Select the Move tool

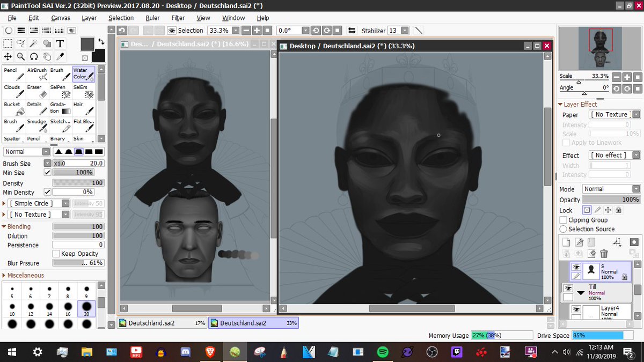[8, 56]
